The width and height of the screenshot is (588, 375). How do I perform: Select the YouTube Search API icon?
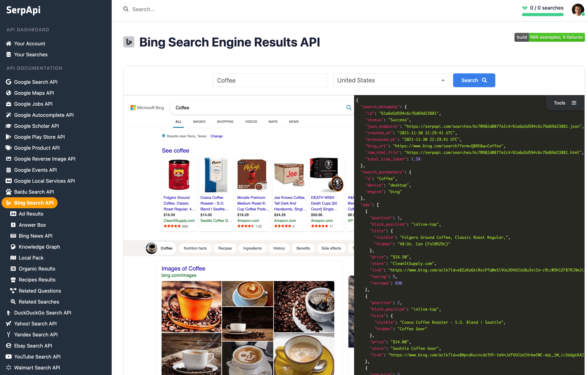tap(9, 356)
